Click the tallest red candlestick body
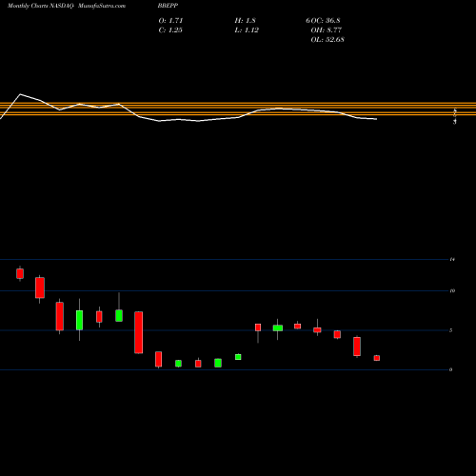The image size is (476, 476). 139,332
